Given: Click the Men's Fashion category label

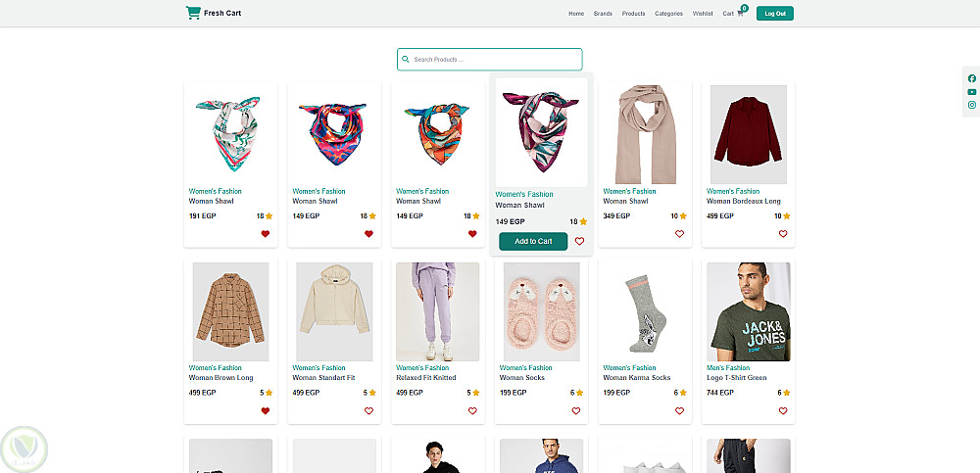Looking at the screenshot, I should [728, 368].
